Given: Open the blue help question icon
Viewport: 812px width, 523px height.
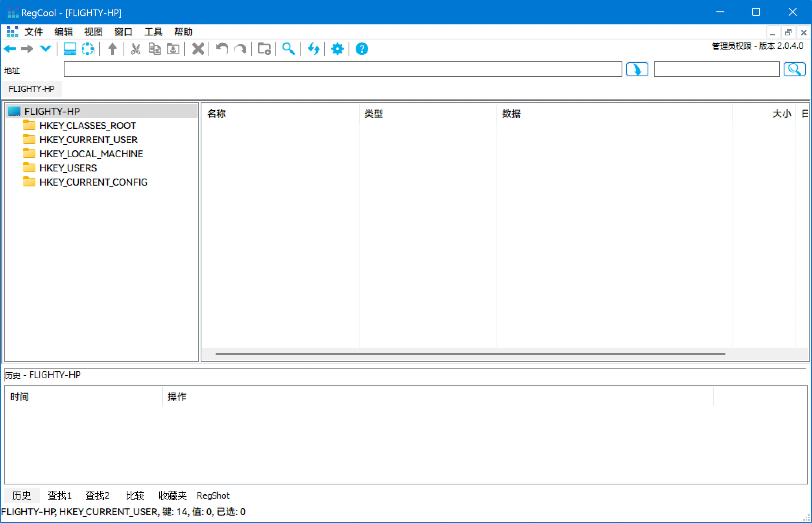Looking at the screenshot, I should 362,49.
